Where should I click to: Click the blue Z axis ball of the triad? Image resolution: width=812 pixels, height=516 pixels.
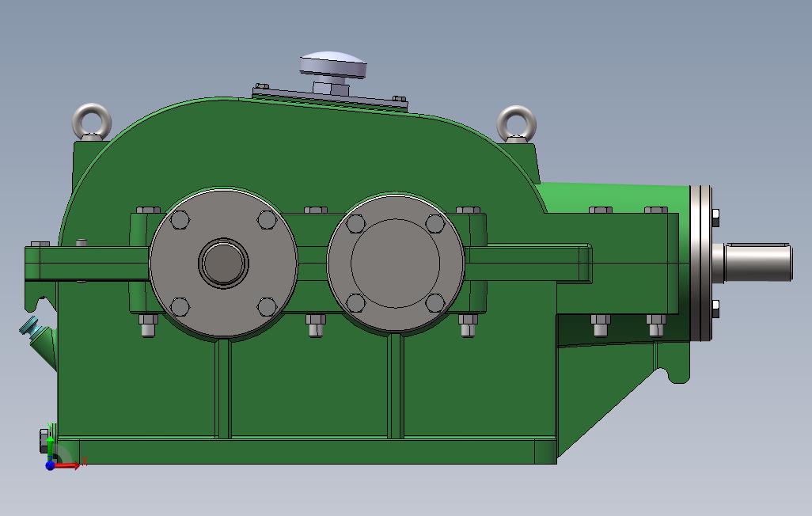pyautogui.click(x=50, y=466)
